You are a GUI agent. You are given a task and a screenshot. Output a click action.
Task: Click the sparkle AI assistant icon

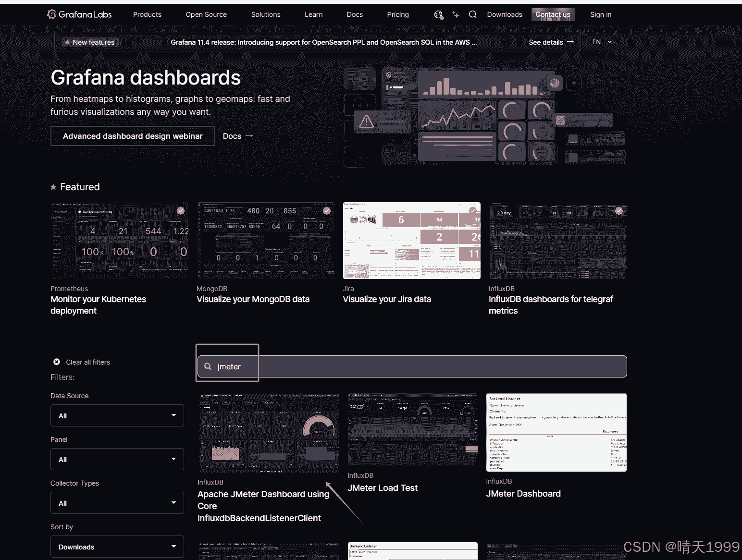click(456, 15)
